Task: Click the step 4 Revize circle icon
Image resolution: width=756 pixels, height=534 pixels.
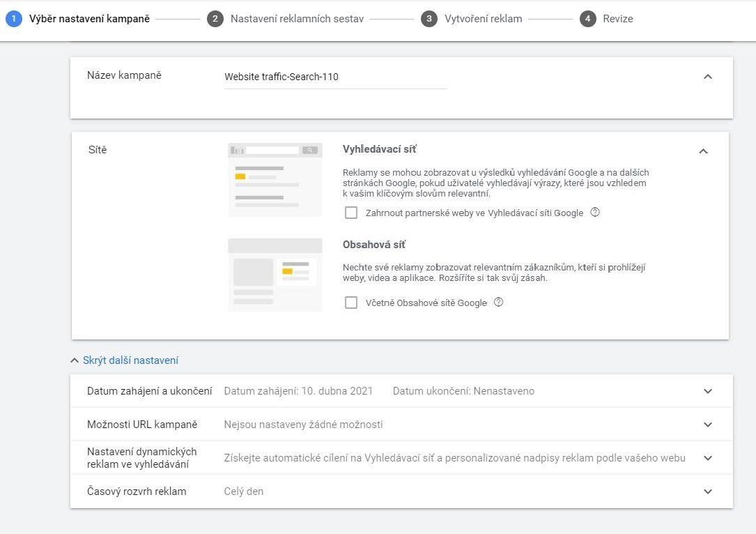Action: click(x=588, y=19)
